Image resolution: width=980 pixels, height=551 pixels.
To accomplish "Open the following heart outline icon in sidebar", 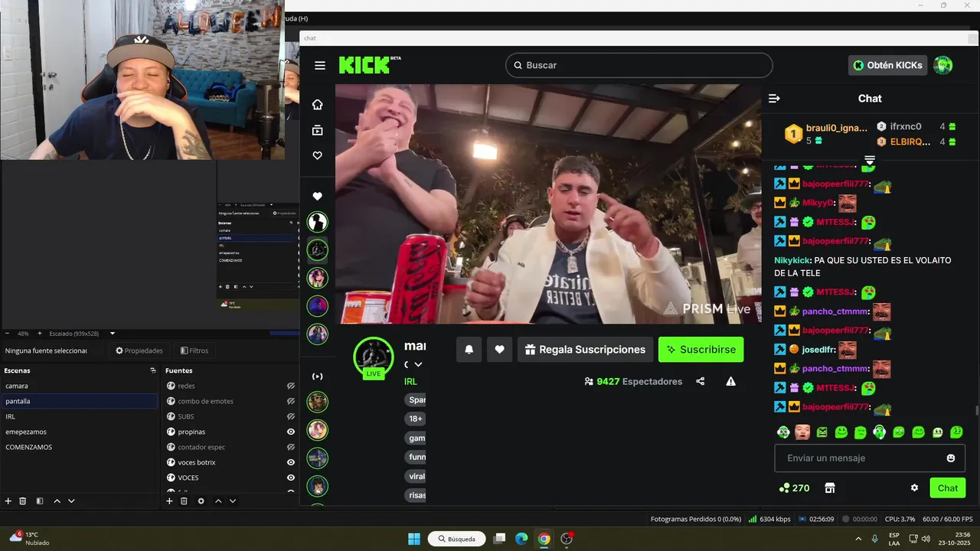I will click(317, 155).
